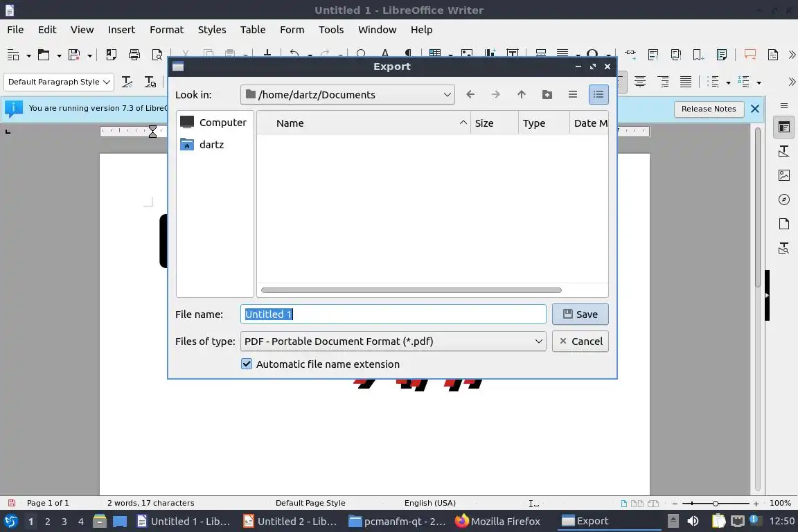Image resolution: width=798 pixels, height=532 pixels.
Task: Select Computer in Export dialog sidebar
Action: (x=214, y=122)
